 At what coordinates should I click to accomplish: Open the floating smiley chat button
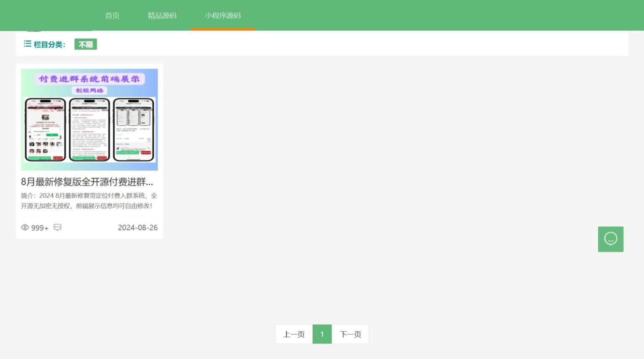610,239
